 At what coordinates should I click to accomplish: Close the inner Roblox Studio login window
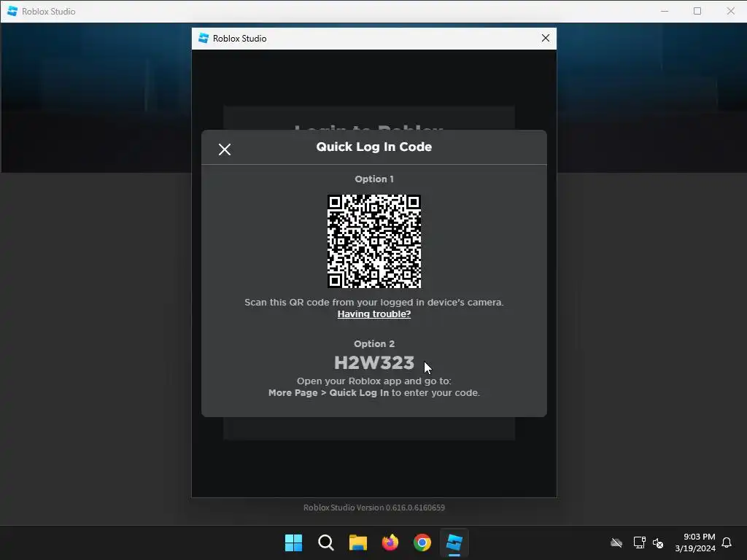[x=546, y=38]
